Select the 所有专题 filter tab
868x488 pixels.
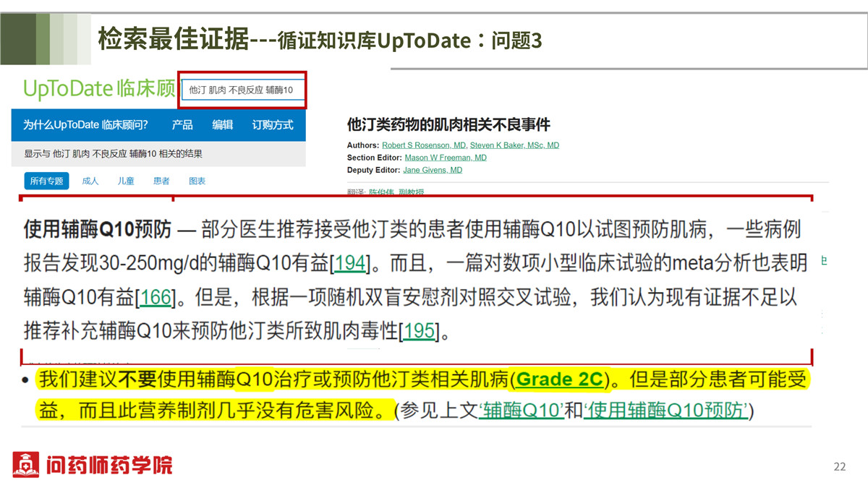(46, 181)
